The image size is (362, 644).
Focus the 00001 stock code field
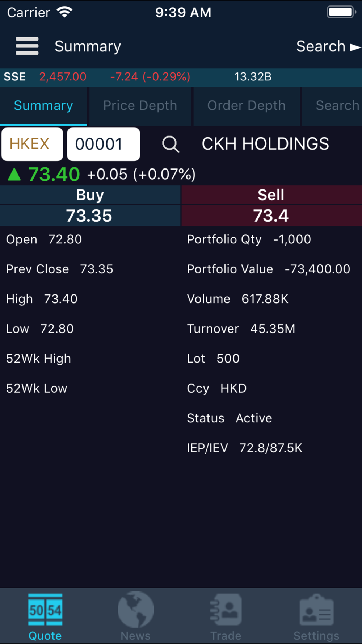[104, 144]
